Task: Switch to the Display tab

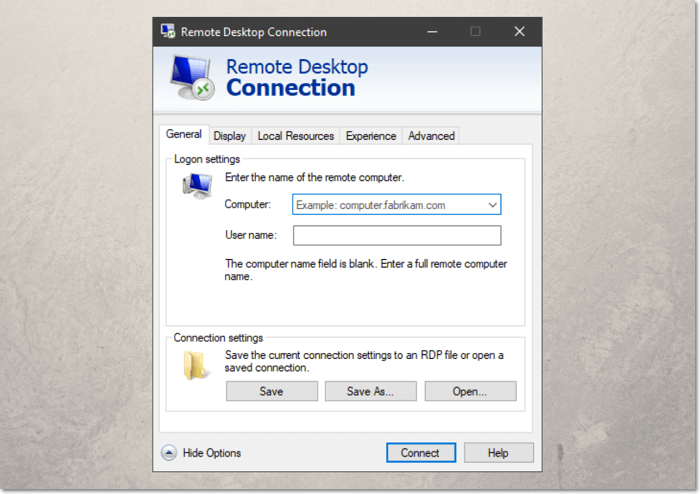Action: pos(229,136)
